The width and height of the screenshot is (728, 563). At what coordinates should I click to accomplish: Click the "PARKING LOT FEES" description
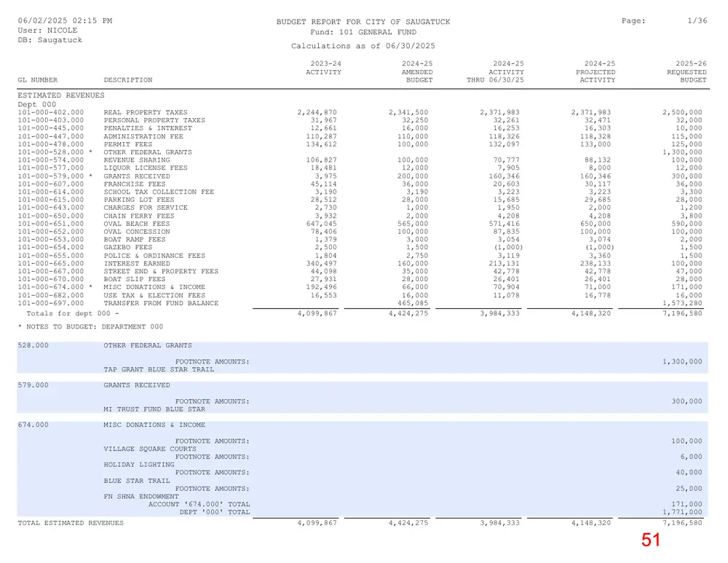139,200
